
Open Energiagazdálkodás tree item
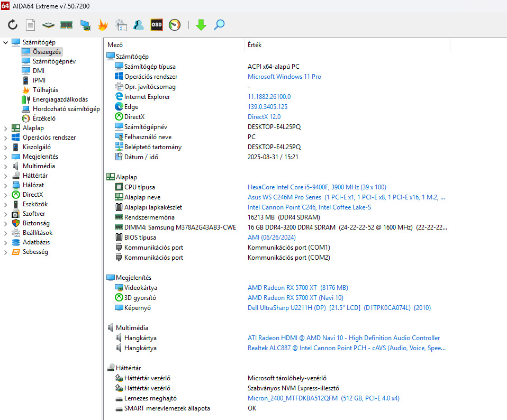(60, 99)
